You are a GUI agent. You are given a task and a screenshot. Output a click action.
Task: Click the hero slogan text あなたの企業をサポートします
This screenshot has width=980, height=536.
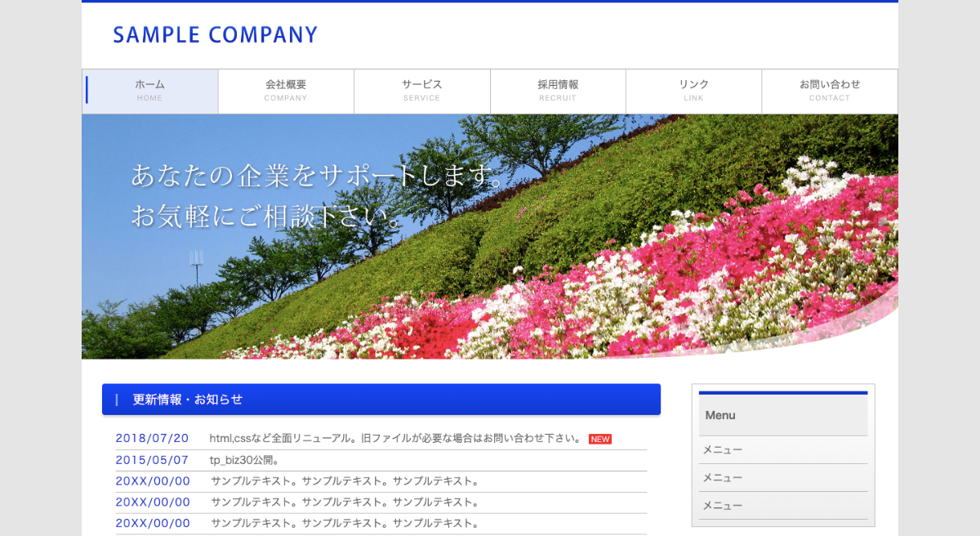coord(318,176)
